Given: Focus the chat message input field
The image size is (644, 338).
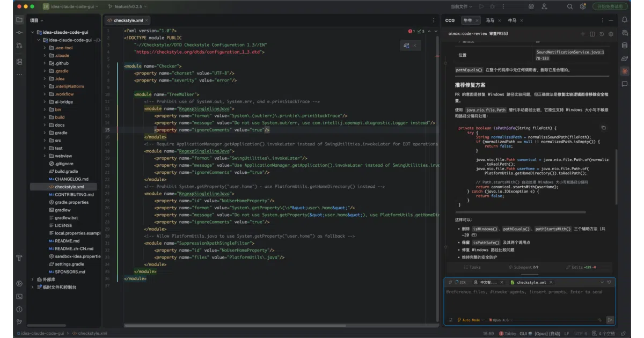Looking at the screenshot, I should pyautogui.click(x=529, y=299).
